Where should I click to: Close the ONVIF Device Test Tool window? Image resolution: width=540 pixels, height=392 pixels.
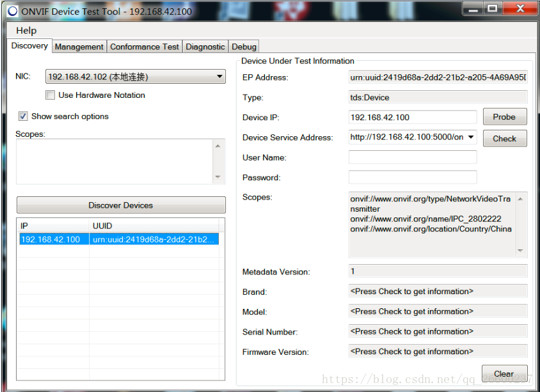(520, 8)
